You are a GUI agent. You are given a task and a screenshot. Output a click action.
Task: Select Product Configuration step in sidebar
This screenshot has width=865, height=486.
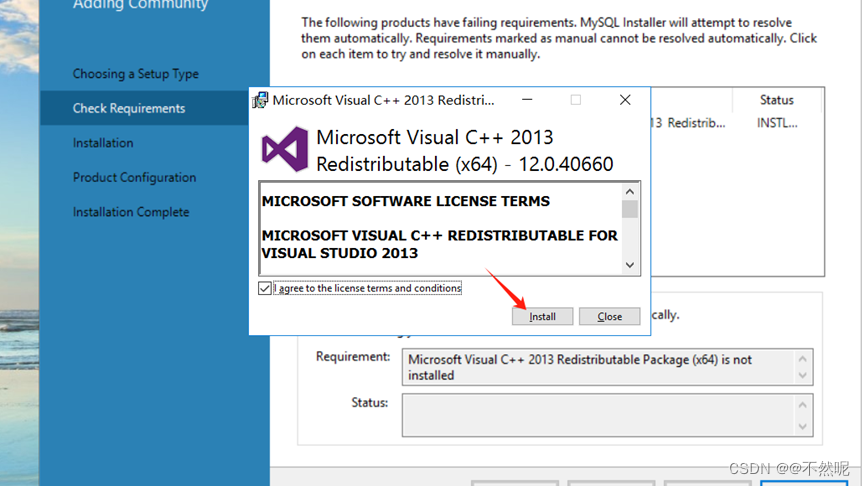coord(135,178)
